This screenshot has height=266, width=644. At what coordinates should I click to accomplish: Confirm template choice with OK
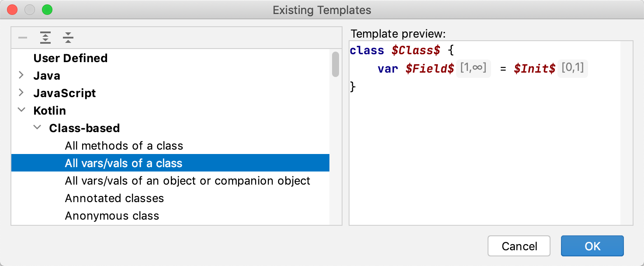[x=592, y=246]
